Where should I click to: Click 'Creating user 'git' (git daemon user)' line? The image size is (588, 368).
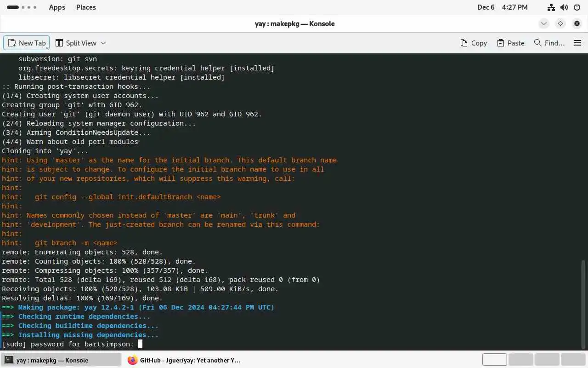132,114
